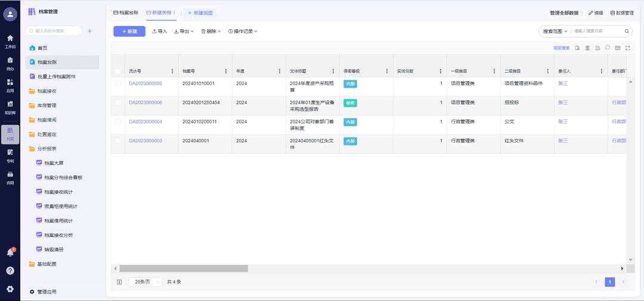Open the notification bell in left sidebar

pos(10,253)
